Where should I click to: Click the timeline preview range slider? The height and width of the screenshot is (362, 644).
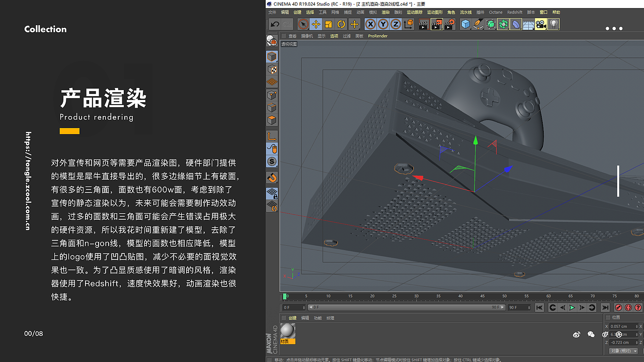pos(407,307)
